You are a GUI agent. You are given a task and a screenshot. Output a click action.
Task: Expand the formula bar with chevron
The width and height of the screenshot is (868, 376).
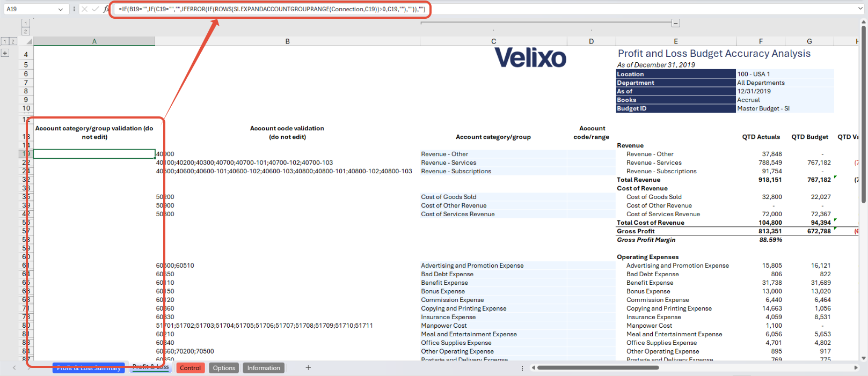[860, 9]
